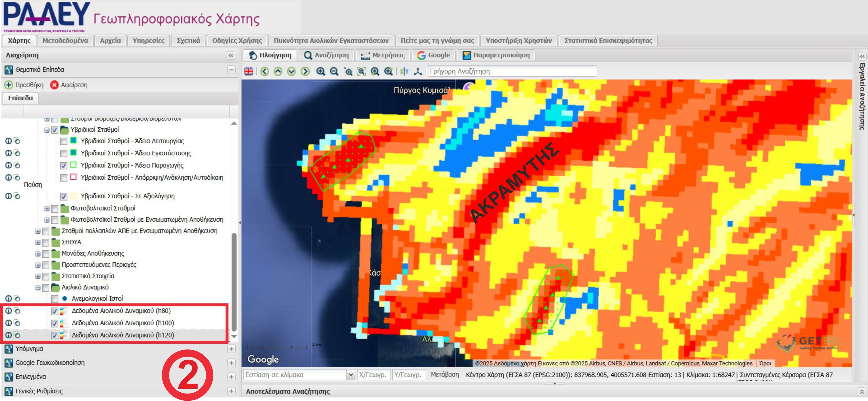Image resolution: width=868 pixels, height=401 pixels.
Task: Switch to the Αναζήτηση toolbar tab
Action: click(x=326, y=55)
